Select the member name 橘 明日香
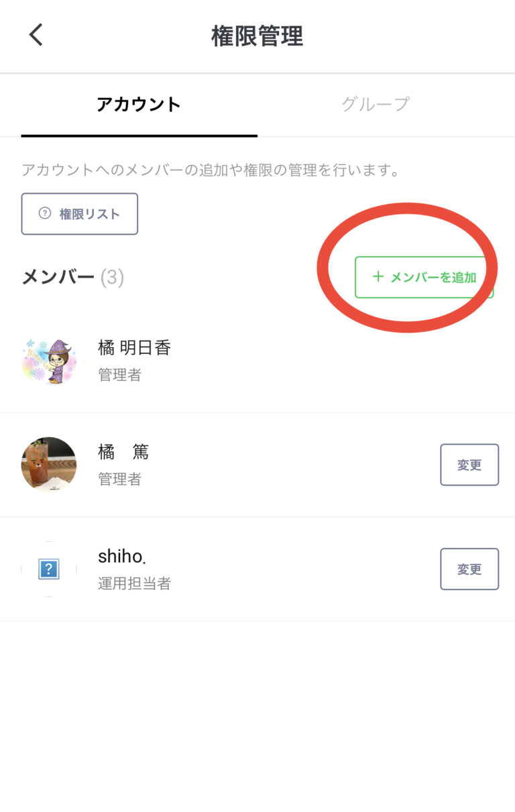 [x=134, y=348]
